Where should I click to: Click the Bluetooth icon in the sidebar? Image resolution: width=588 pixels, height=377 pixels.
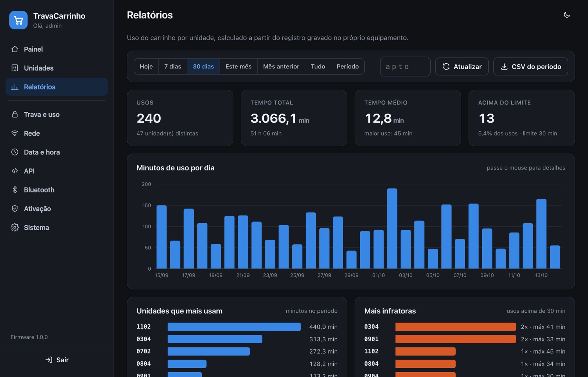[x=15, y=190]
